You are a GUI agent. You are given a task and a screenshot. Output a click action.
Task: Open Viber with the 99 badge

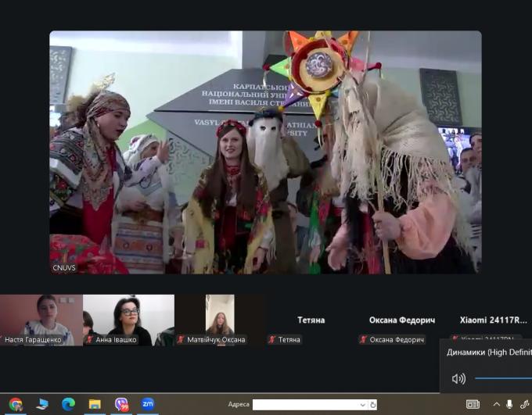121,404
